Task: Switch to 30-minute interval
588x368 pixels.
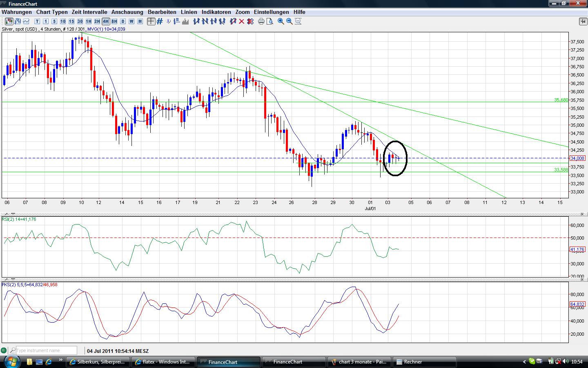Action: click(x=80, y=21)
